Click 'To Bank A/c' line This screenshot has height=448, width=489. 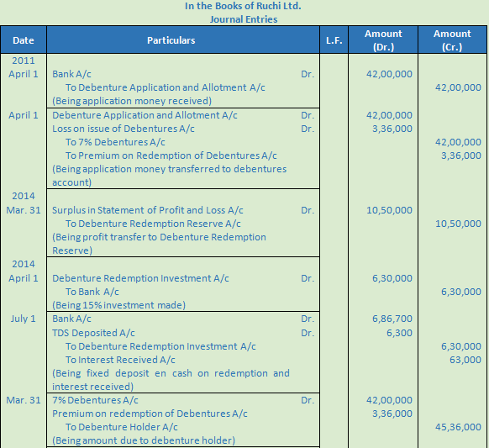[x=92, y=292]
